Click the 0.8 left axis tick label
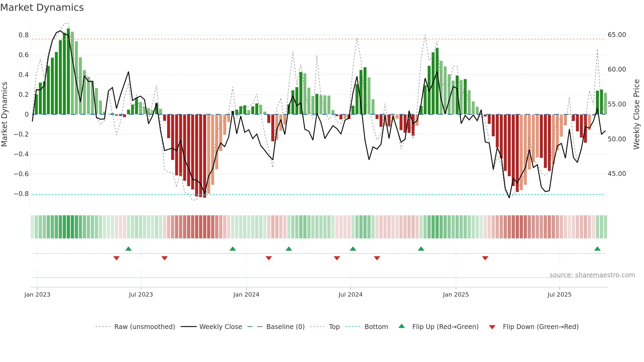Viewport: 644px width, 362px height. [x=24, y=35]
